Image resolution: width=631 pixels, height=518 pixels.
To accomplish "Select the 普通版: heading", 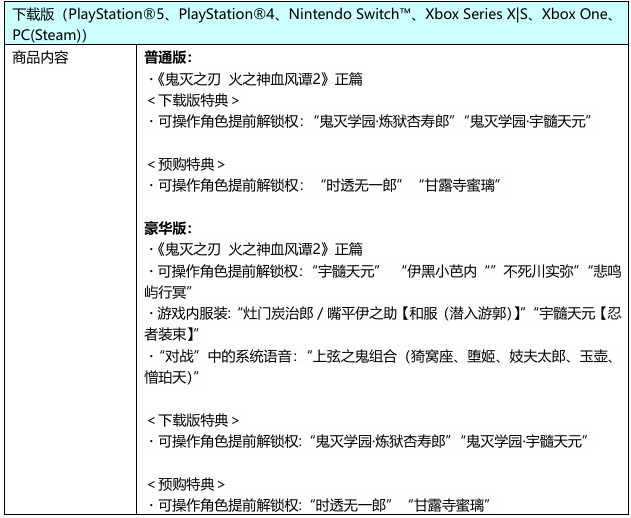I will click(168, 58).
